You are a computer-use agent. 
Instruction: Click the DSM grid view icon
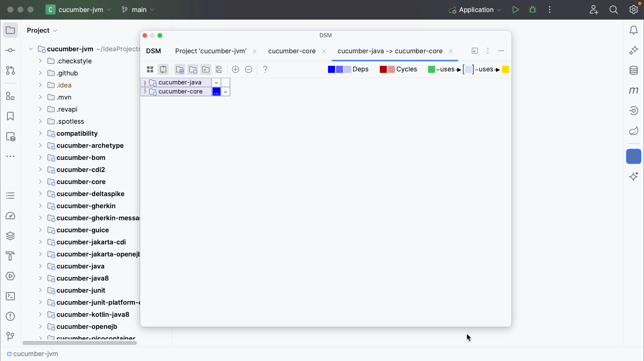150,69
